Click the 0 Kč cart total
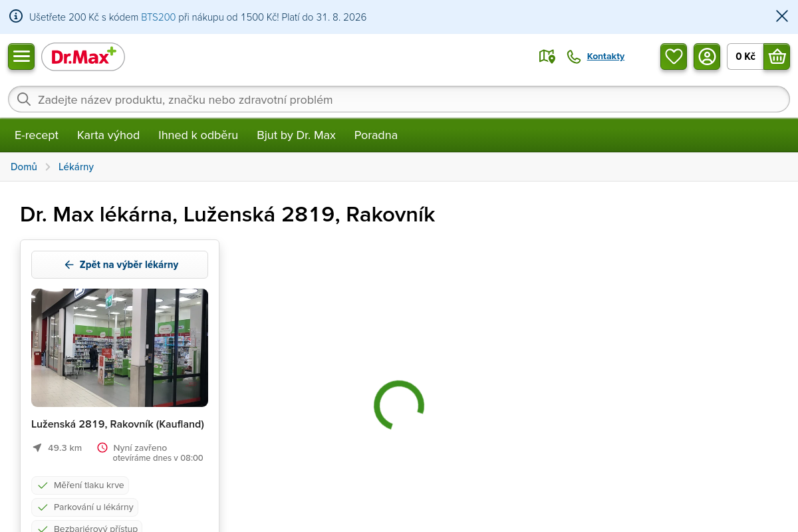The image size is (798, 532). [745, 57]
